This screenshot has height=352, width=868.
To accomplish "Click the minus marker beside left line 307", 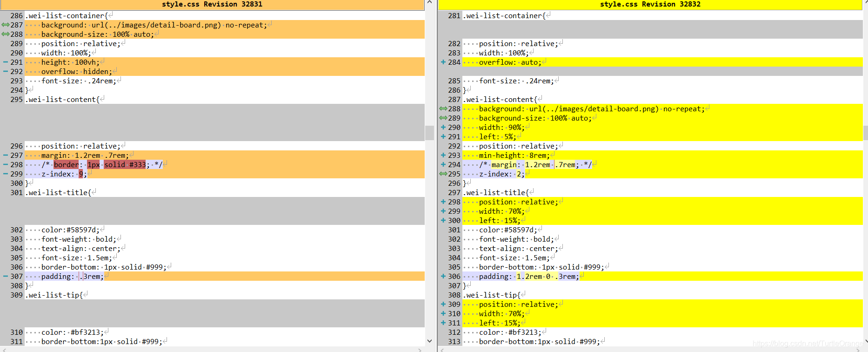I will [x=5, y=276].
